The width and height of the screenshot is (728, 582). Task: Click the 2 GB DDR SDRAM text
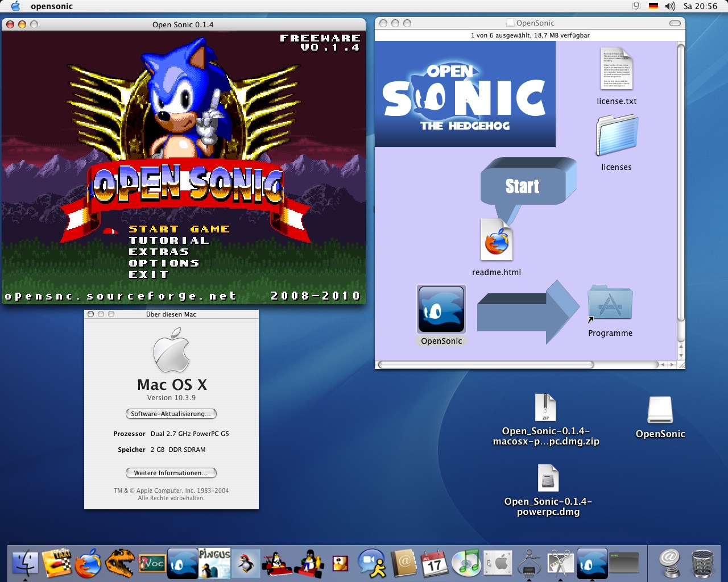[x=178, y=450]
